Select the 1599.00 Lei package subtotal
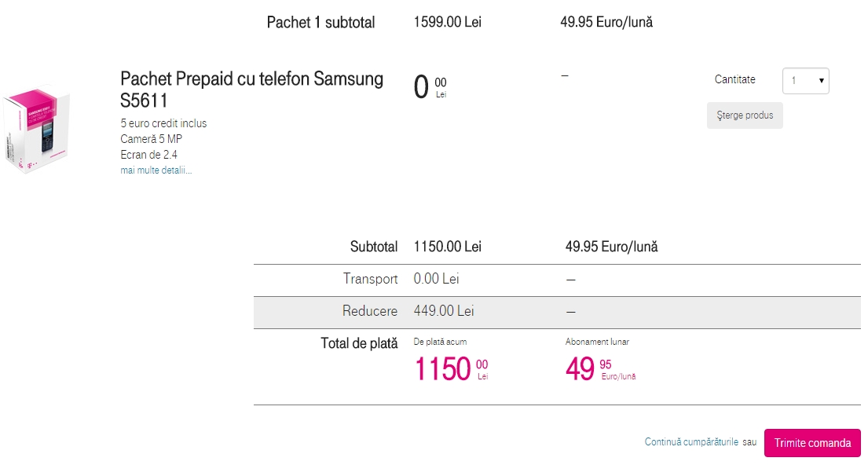 coord(447,22)
